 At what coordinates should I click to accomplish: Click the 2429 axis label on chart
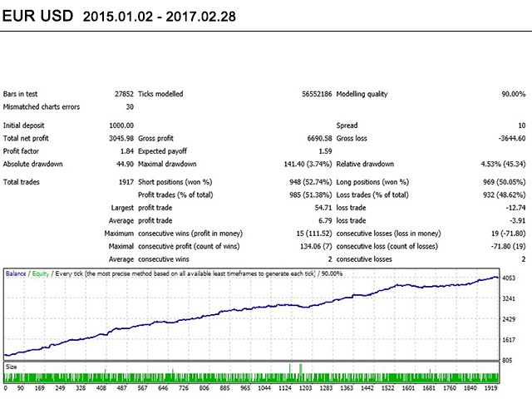click(x=509, y=319)
